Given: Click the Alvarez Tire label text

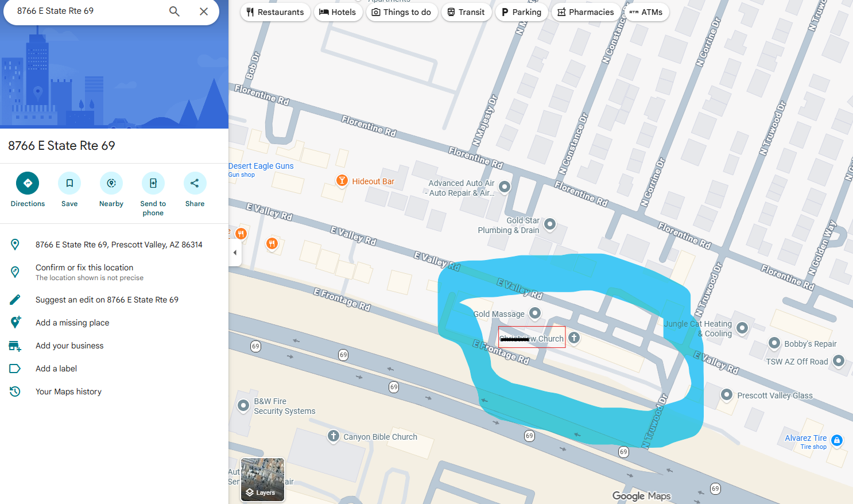Looking at the screenshot, I should (806, 438).
